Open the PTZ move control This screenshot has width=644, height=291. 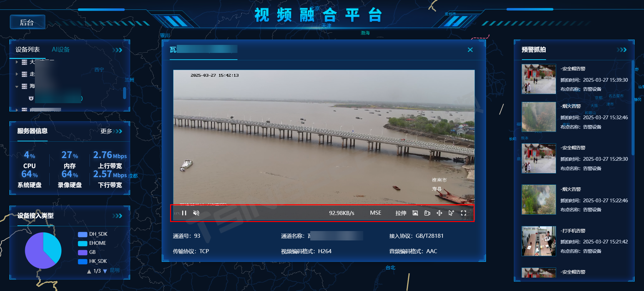439,213
